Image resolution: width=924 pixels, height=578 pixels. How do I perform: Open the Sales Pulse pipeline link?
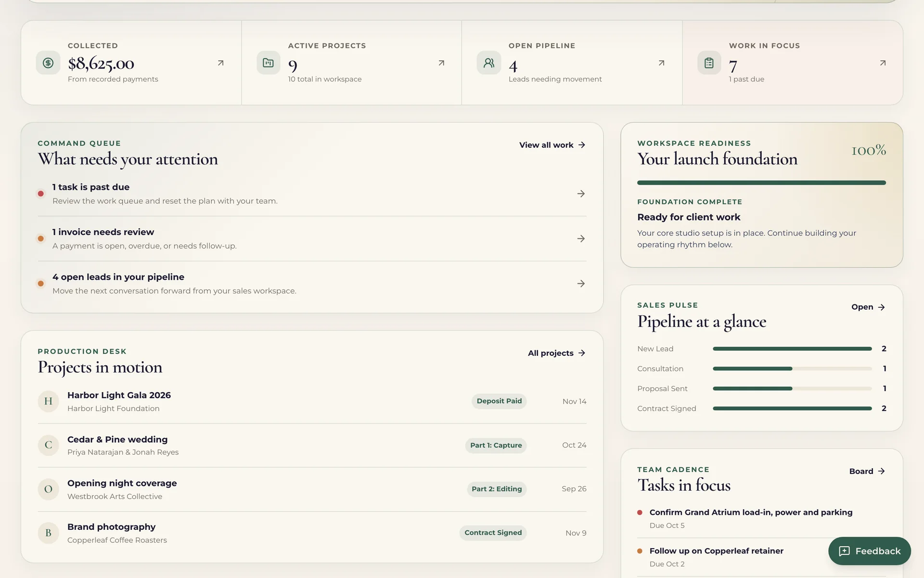pos(868,307)
